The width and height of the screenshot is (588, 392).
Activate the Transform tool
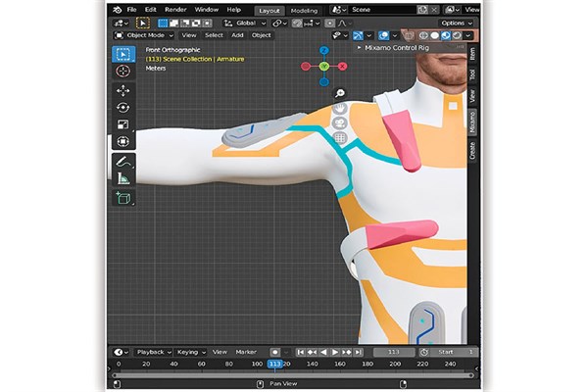click(x=123, y=142)
